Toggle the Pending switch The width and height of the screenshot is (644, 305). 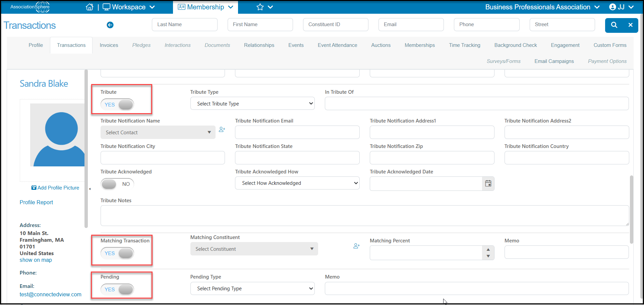click(x=117, y=289)
